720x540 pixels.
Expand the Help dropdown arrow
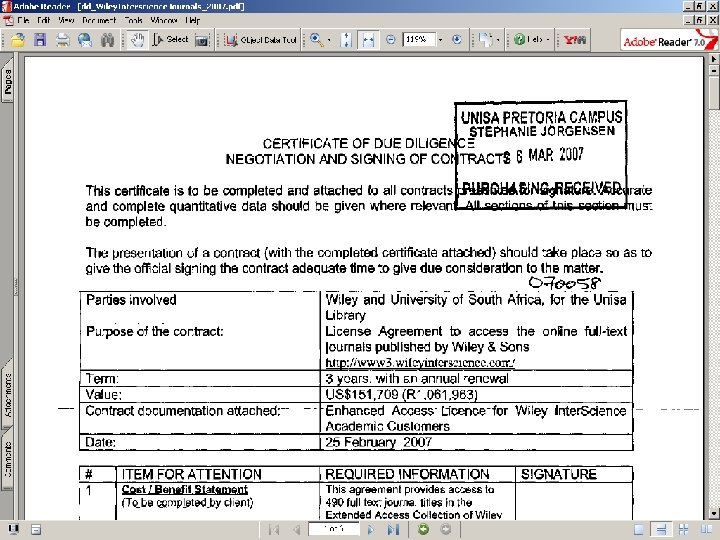coord(548,40)
